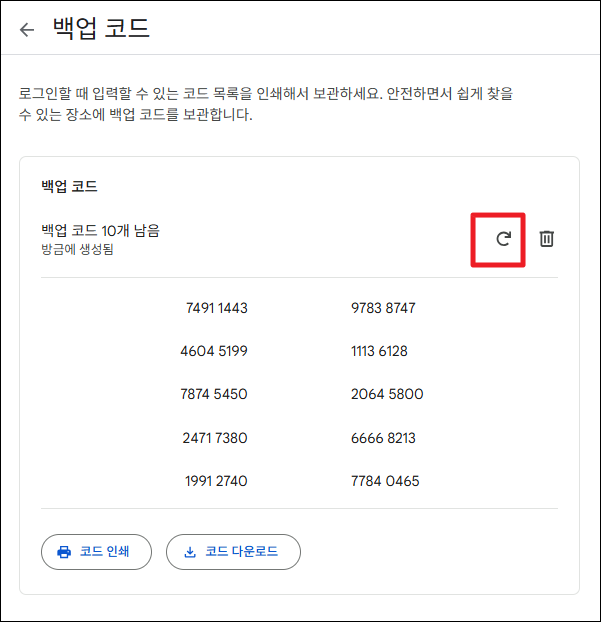Pick backup code 7874 5450

tap(214, 394)
